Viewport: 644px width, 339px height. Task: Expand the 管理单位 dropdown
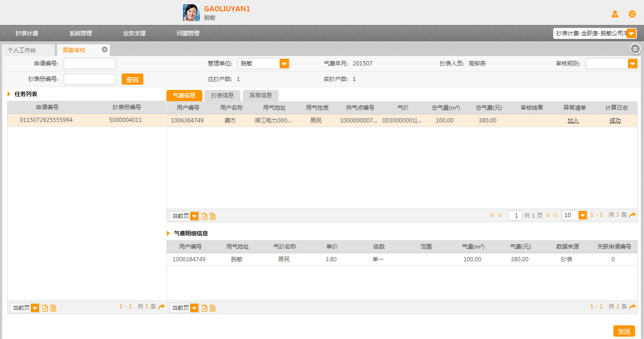pos(284,64)
